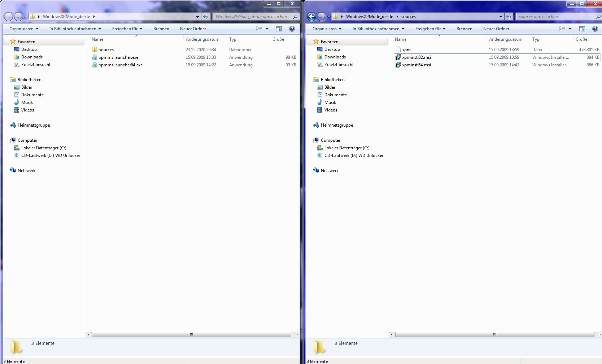Click Brennen in left window toolbar
The image size is (602, 364).
point(161,29)
